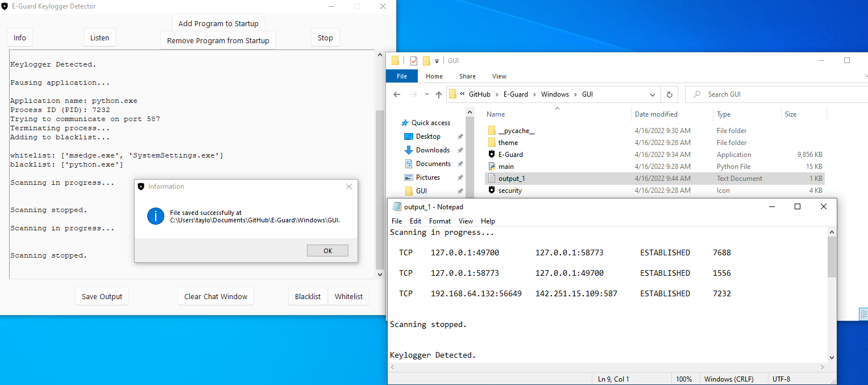Click the E-Guard shield icon in title bar

5,6
